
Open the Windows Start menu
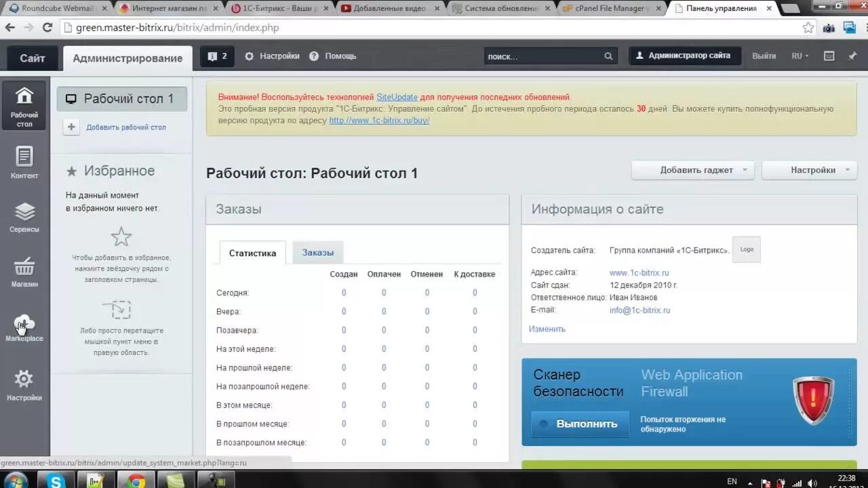coord(15,481)
